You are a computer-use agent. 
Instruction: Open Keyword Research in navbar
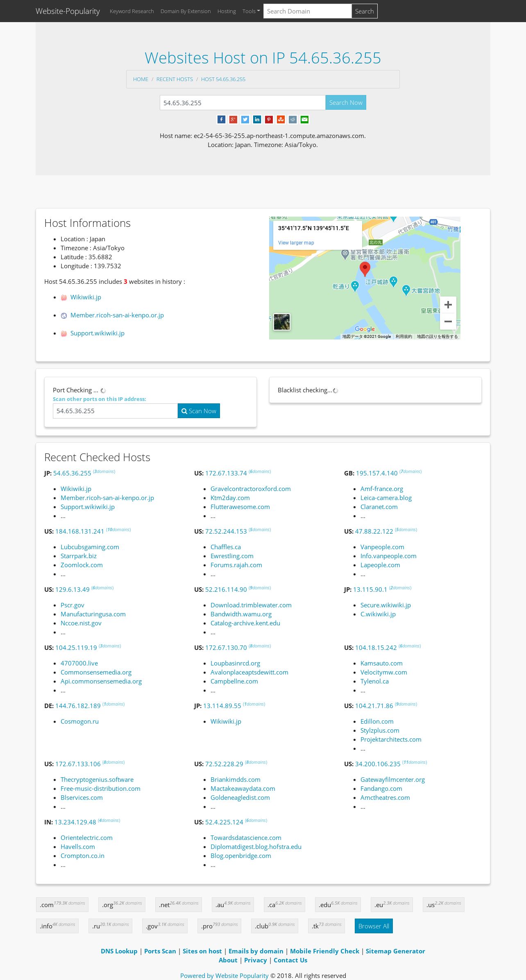(x=132, y=11)
